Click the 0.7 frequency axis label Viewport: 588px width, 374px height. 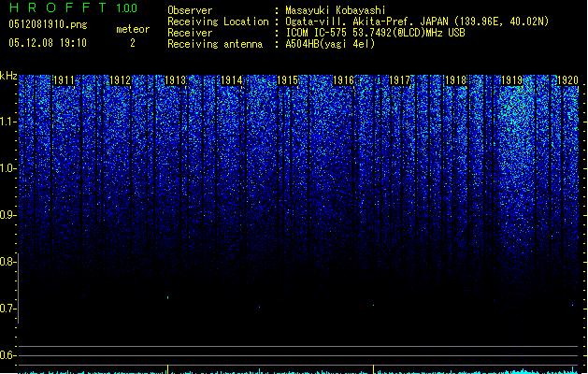point(7,309)
